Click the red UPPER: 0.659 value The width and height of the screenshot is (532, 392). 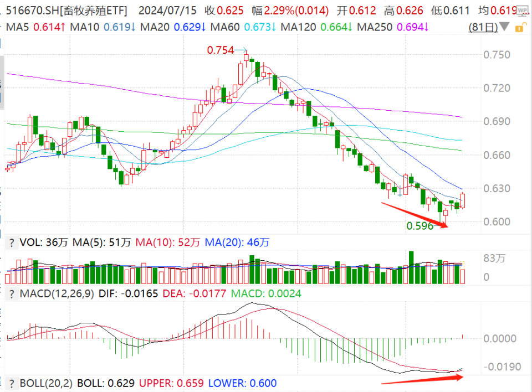click(171, 384)
